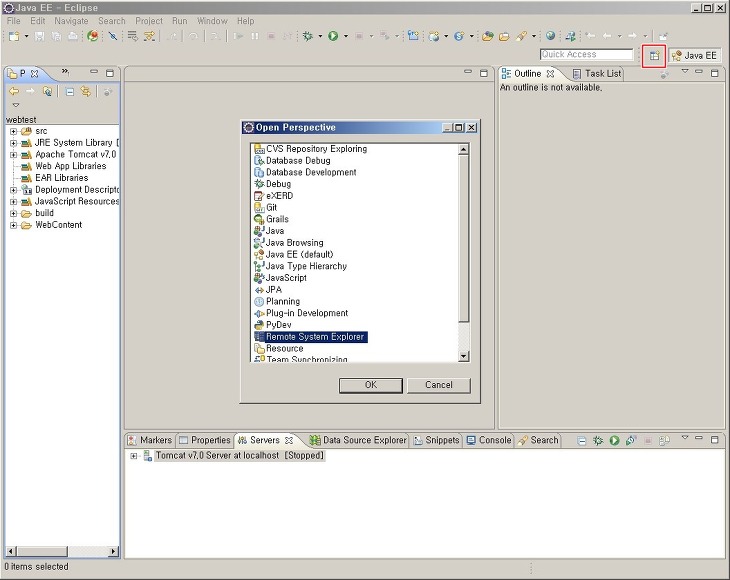This screenshot has width=730, height=580.
Task: Click the Quick Access input field
Action: click(x=587, y=54)
